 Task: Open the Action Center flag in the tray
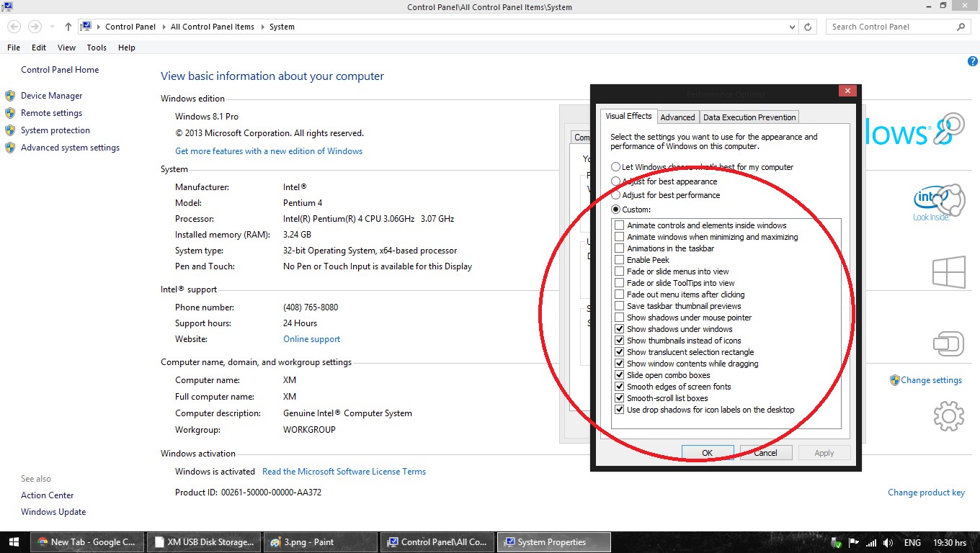(854, 543)
